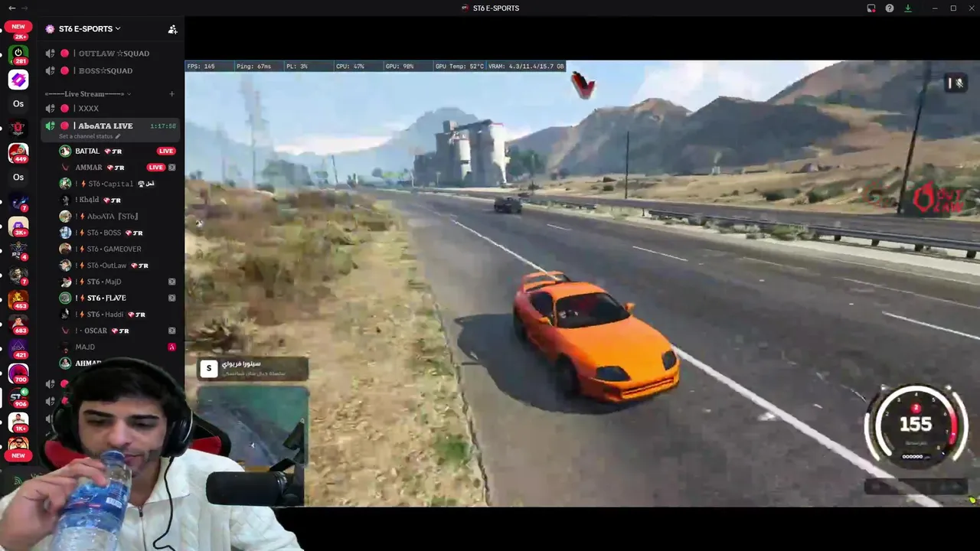Viewport: 980px width, 551px height.
Task: Select user AboATA [ST6] in the voice list
Action: click(118, 217)
